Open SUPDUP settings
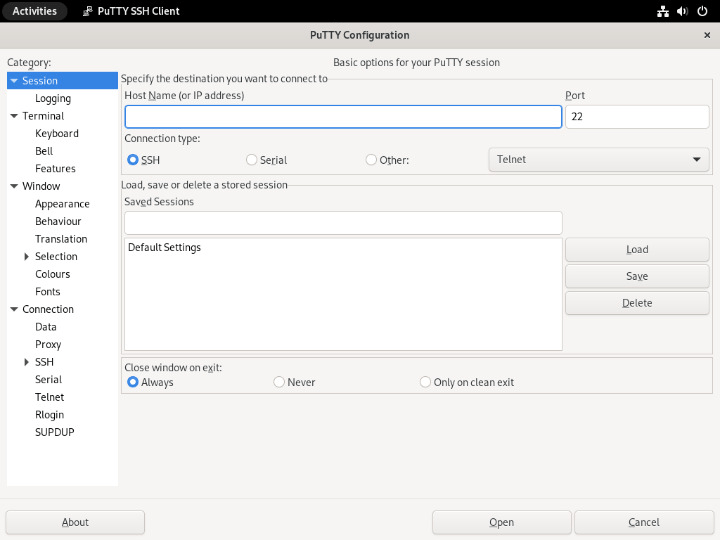720x540 pixels. click(55, 433)
